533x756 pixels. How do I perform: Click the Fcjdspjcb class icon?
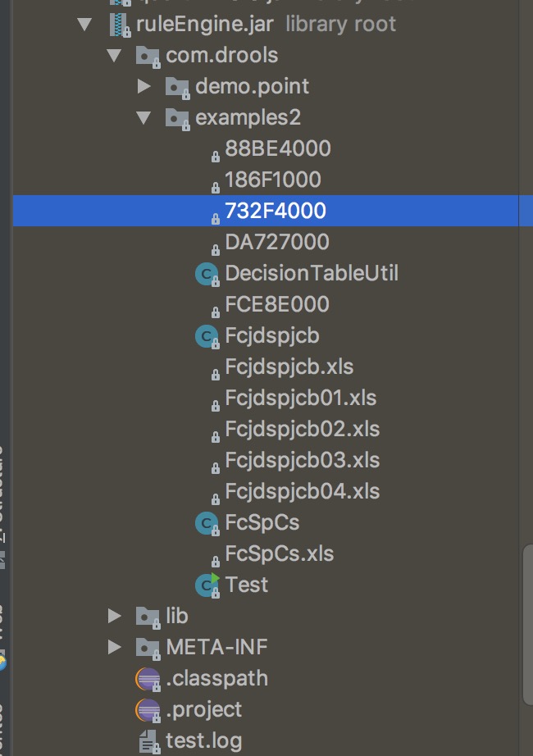[x=206, y=335]
